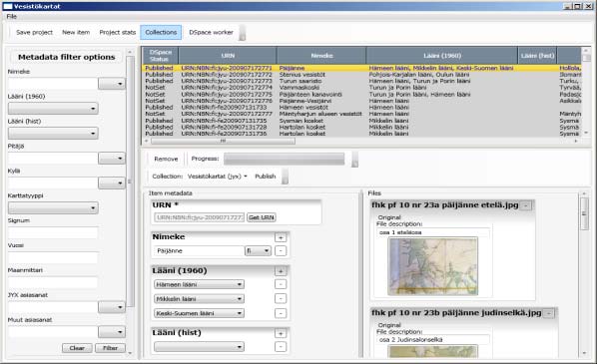Click the päijänne etelä map thumbnail
Screen dimensions: 597x364
433,266
